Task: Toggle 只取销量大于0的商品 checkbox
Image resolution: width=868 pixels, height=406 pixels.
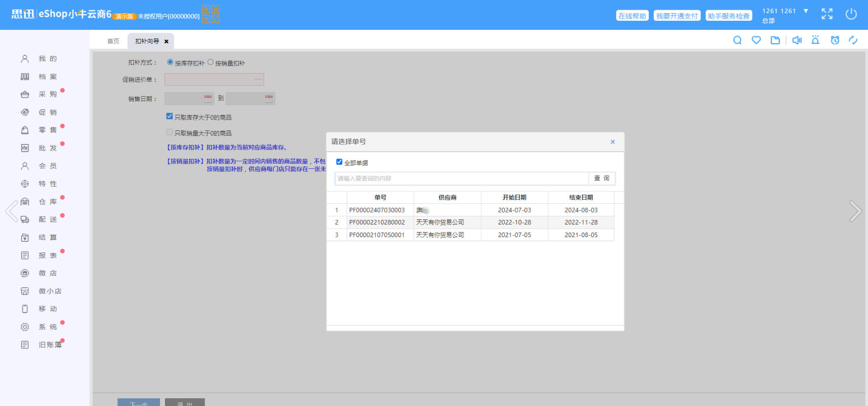Action: coord(170,132)
